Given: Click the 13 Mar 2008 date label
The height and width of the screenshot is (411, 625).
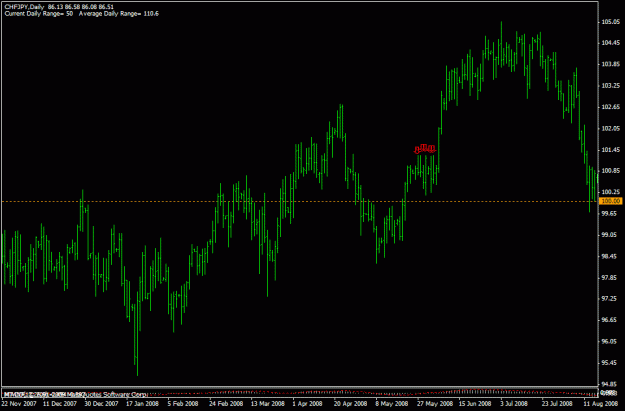Looking at the screenshot, I should pyautogui.click(x=267, y=403).
